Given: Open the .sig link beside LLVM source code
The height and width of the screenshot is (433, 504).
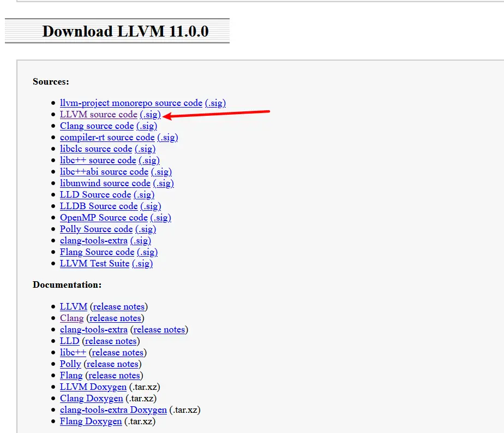Looking at the screenshot, I should [x=150, y=115].
